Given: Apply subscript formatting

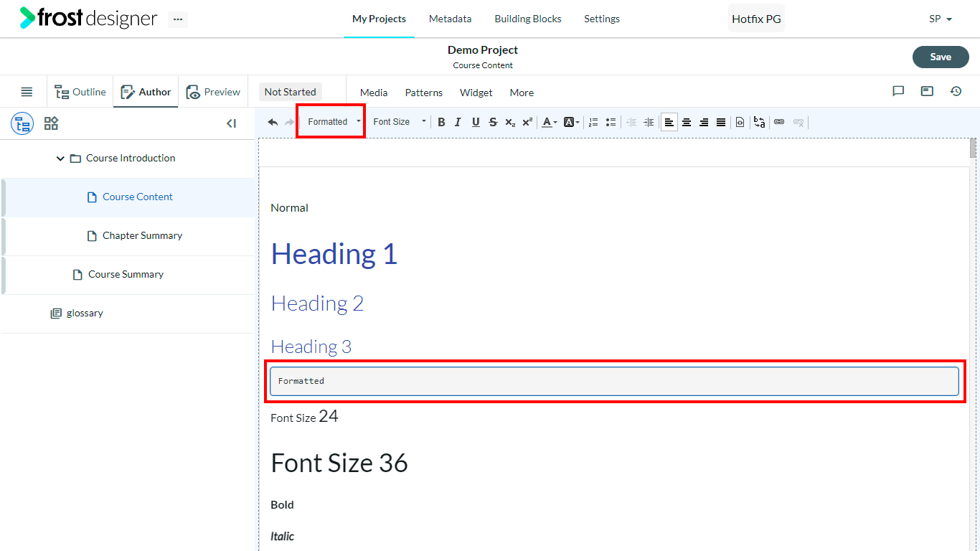Looking at the screenshot, I should (510, 122).
